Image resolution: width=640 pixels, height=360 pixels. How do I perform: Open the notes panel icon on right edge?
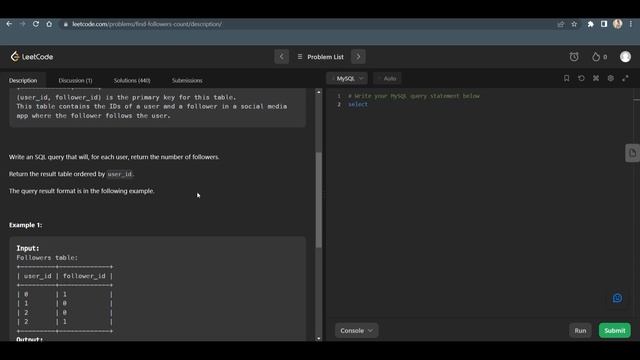tap(632, 153)
